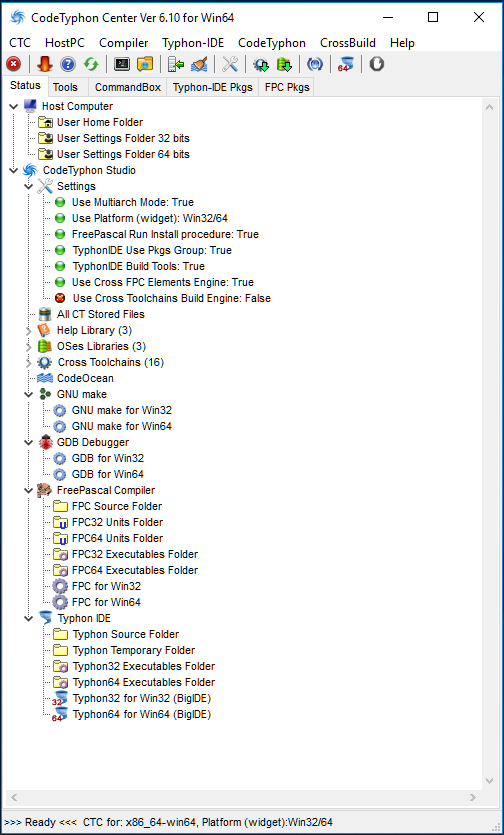Click the tornado icon beside Typhon IDE

[45, 618]
